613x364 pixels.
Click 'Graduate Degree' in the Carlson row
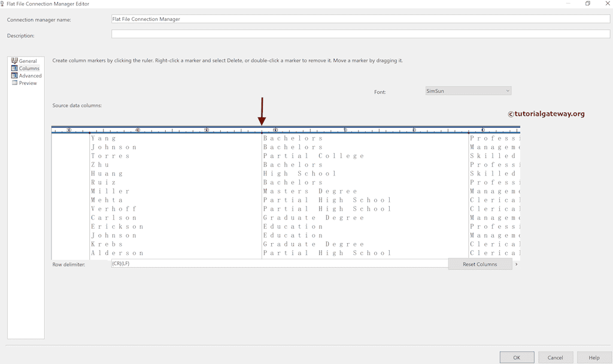[x=314, y=218]
